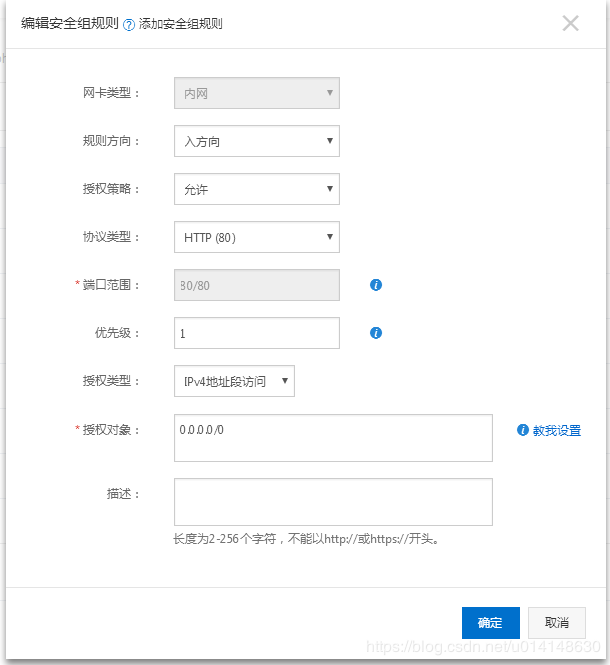This screenshot has height=665, width=610.
Task: Confirm with the 确定 button
Action: point(490,622)
